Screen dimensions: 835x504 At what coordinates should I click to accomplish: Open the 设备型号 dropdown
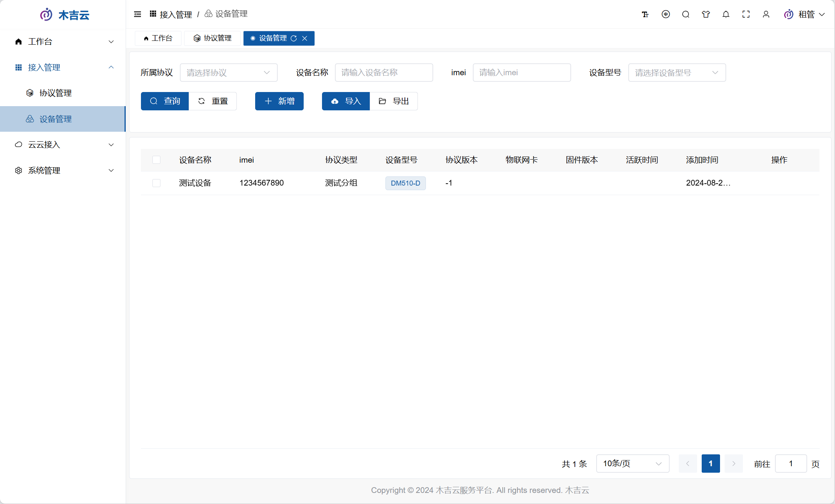tap(677, 73)
